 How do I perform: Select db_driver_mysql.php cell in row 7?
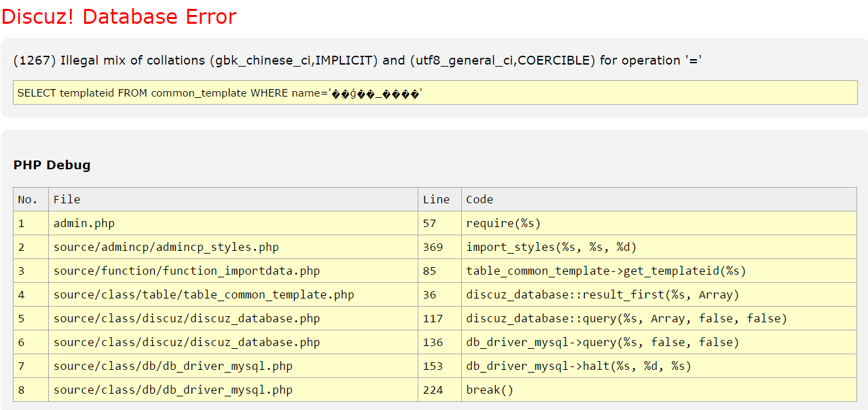pos(233,366)
